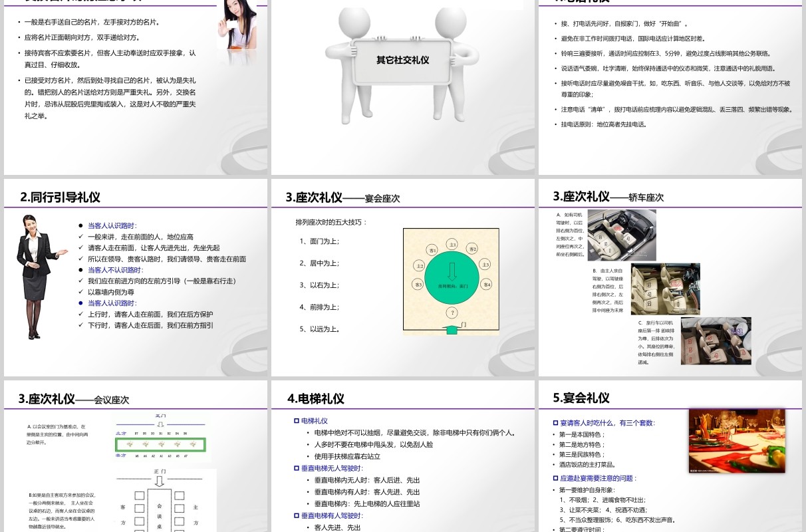Click the '5.宴会礼仪' slide title
Viewport: 806px width, 532px height.
[x=581, y=398]
